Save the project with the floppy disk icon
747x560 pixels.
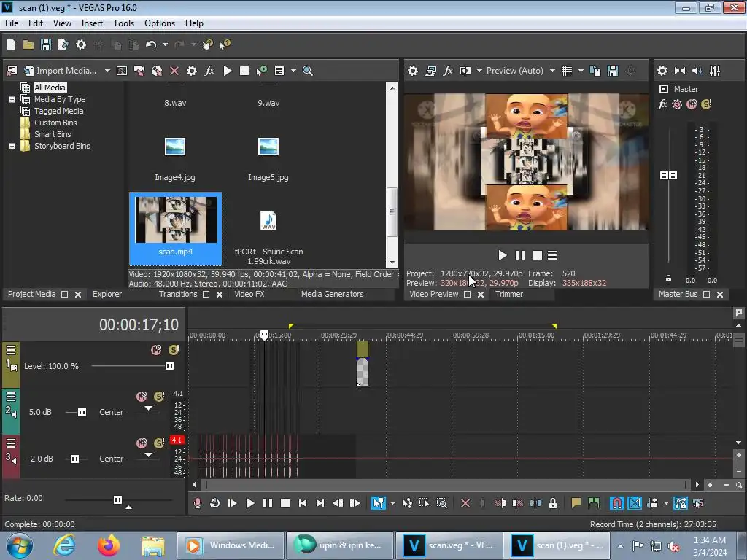(x=46, y=44)
